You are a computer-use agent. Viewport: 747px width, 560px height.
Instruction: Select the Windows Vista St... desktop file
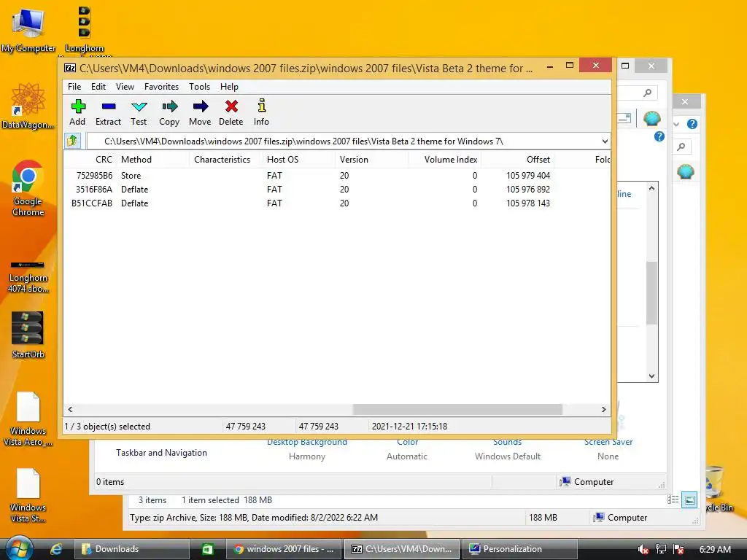28,495
